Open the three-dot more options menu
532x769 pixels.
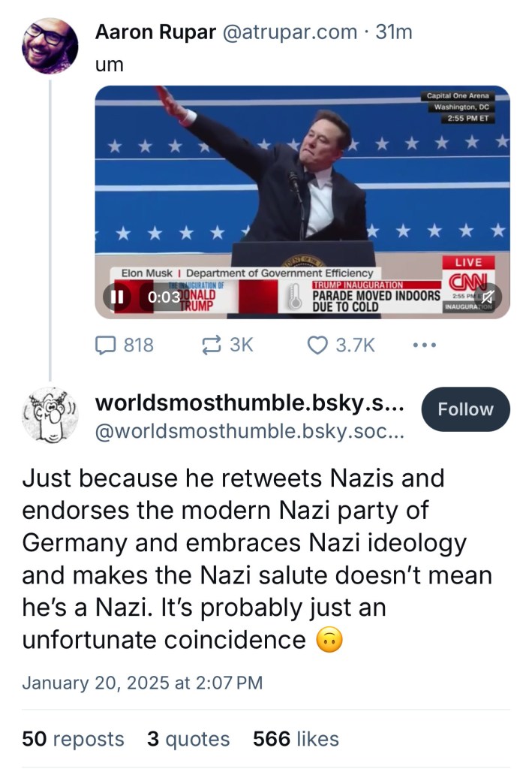point(425,345)
